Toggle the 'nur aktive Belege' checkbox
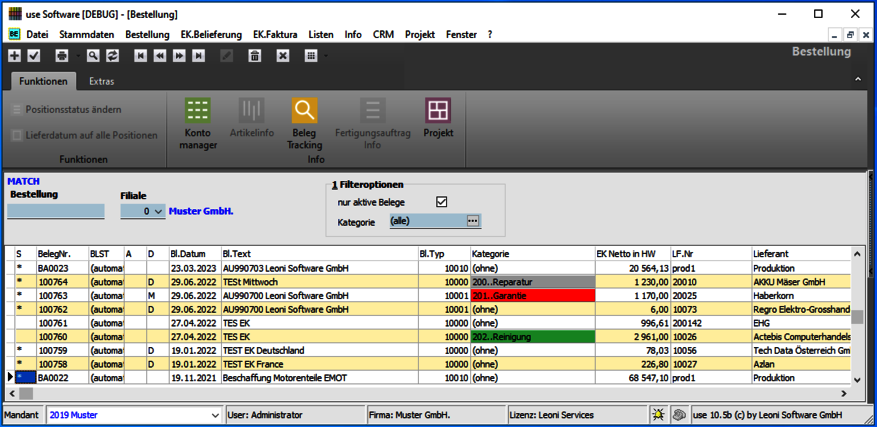The height and width of the screenshot is (427, 877). tap(441, 202)
